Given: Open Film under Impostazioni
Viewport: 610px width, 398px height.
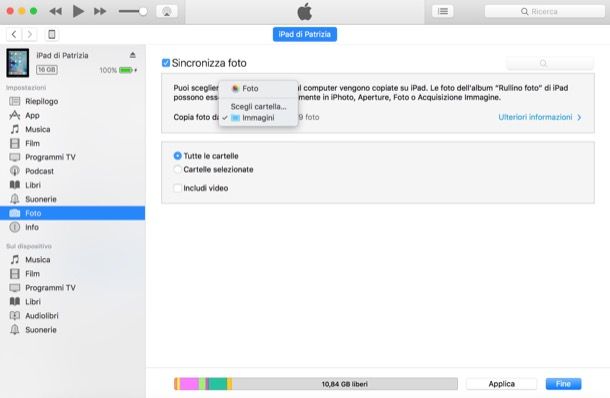Looking at the screenshot, I should pyautogui.click(x=72, y=143).
